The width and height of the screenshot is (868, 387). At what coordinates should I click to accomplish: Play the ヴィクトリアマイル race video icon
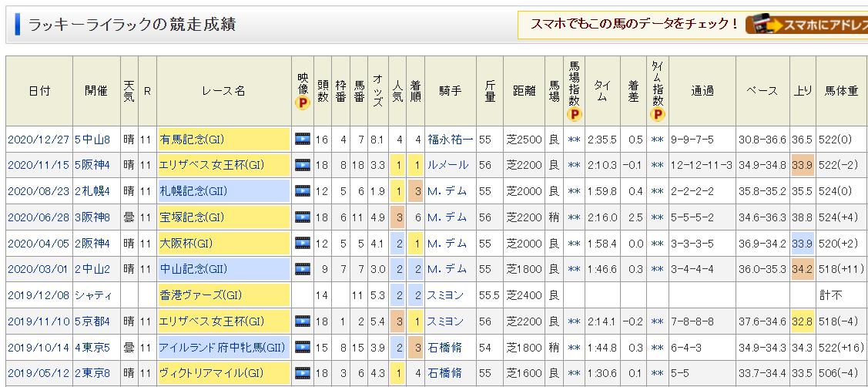pos(302,374)
